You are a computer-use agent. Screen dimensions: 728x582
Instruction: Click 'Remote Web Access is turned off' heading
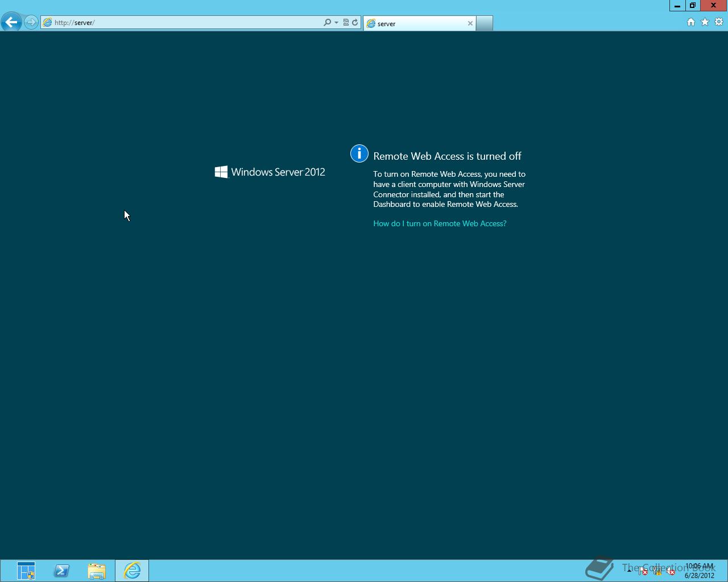[447, 156]
